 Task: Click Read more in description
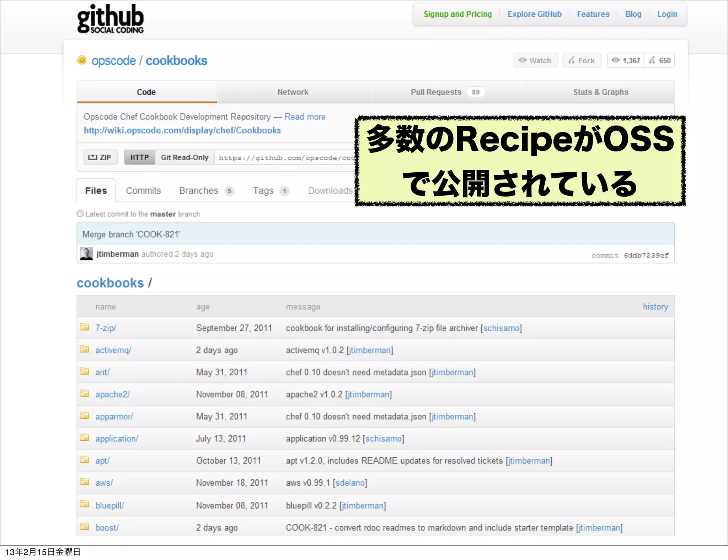pyautogui.click(x=305, y=117)
